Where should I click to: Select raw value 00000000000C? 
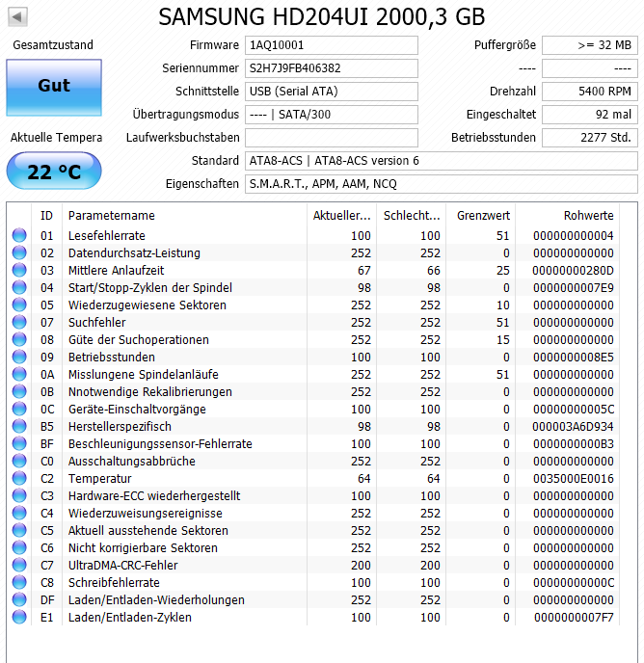(573, 582)
